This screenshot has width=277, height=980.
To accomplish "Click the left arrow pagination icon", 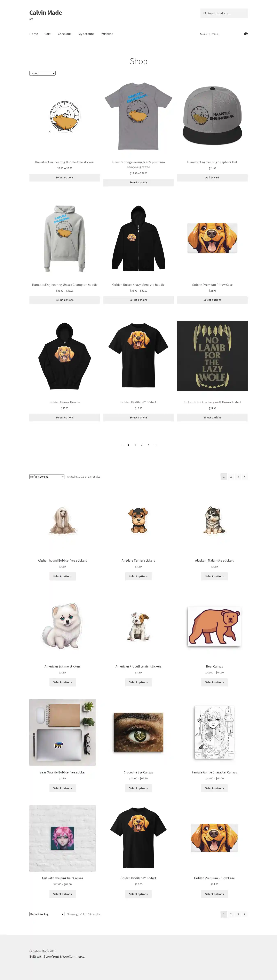I will click(x=122, y=445).
